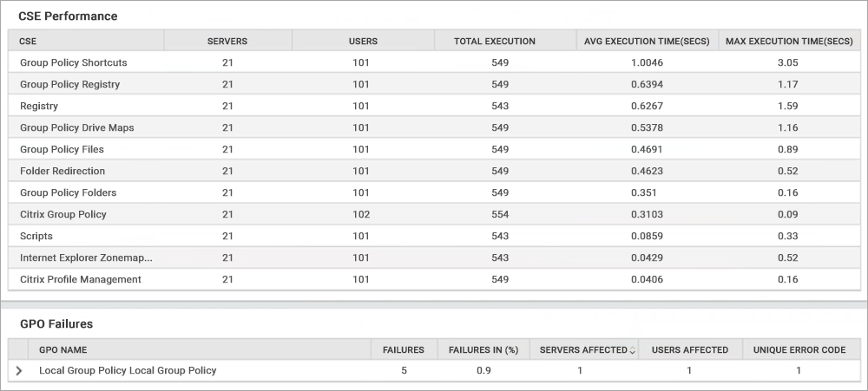This screenshot has width=868, height=391.
Task: Sort by MAX EXECUTION TIME column
Action: [789, 41]
